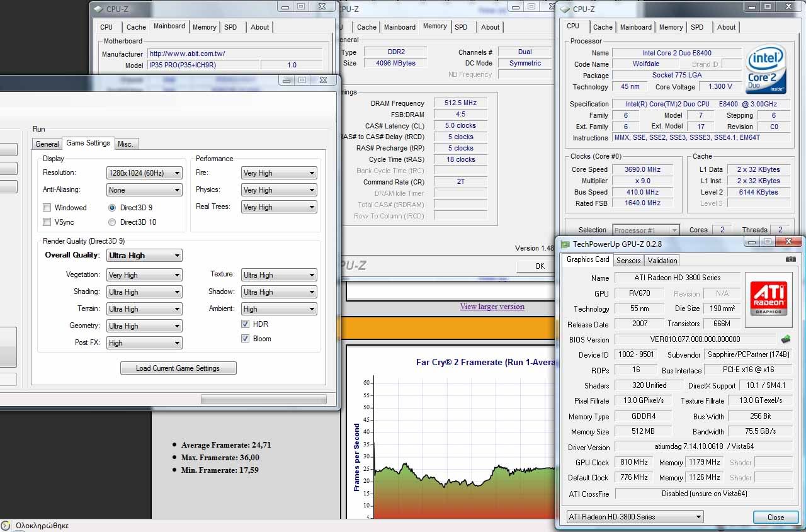Open the Vegetation quality dropdown
Image resolution: width=806 pixels, height=532 pixels.
coord(144,275)
